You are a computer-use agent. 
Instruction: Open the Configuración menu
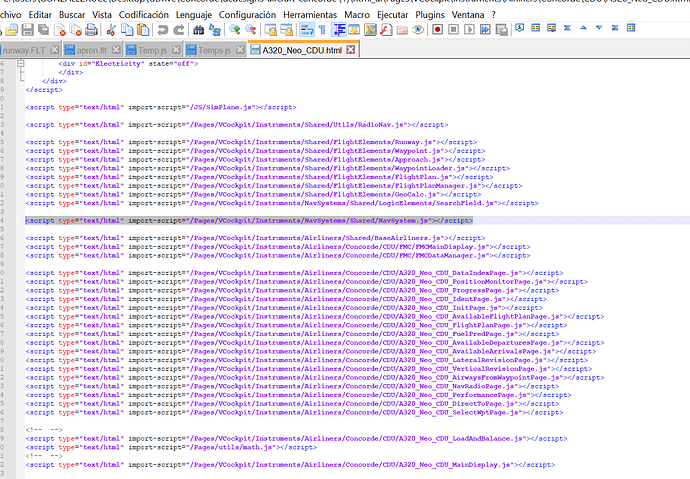[x=247, y=15]
